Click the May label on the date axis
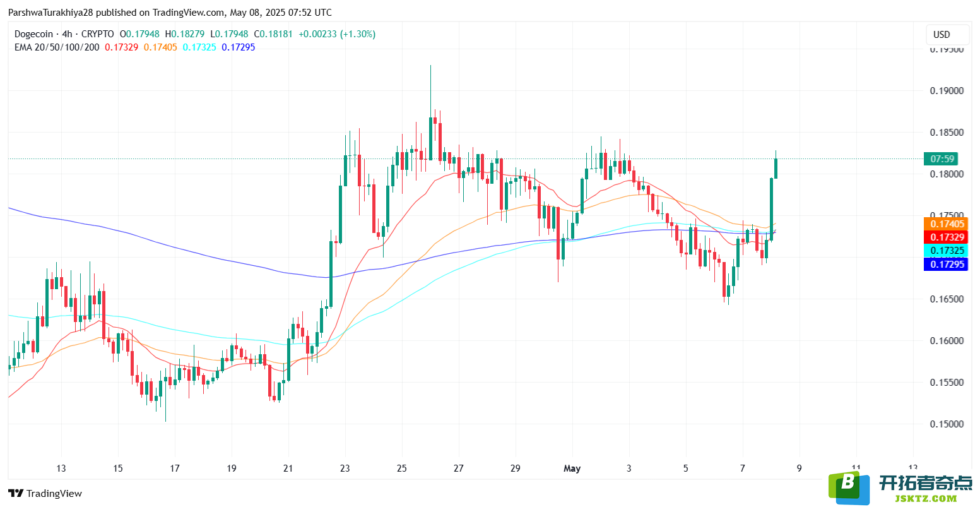 pos(572,468)
